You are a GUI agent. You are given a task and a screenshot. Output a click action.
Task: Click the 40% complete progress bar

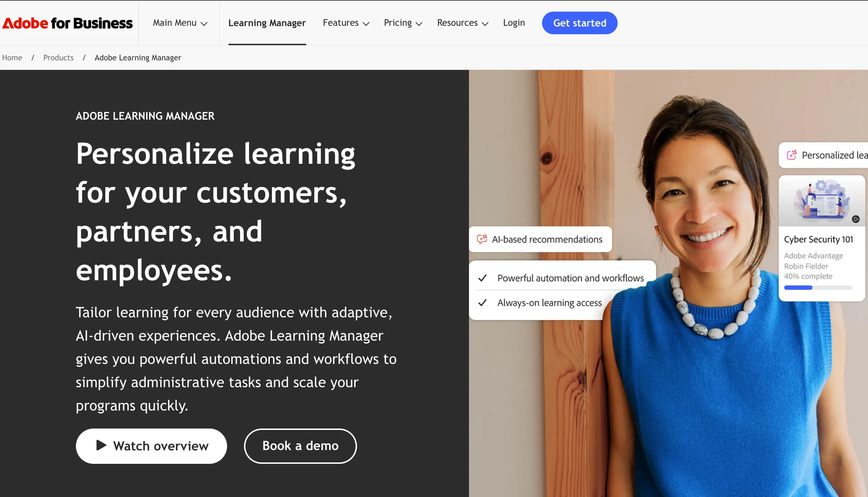click(818, 288)
